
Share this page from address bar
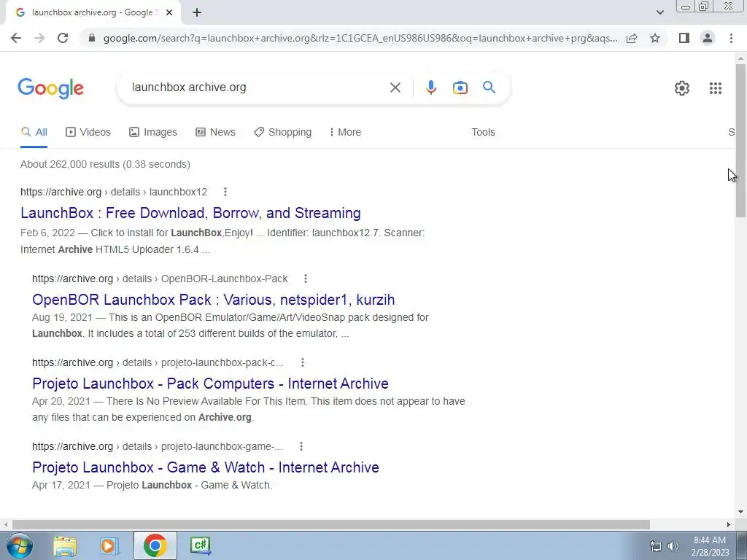pos(632,38)
